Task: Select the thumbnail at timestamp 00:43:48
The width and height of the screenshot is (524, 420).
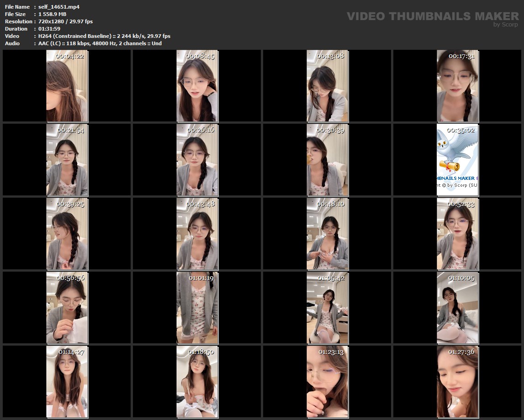Action: [x=197, y=234]
